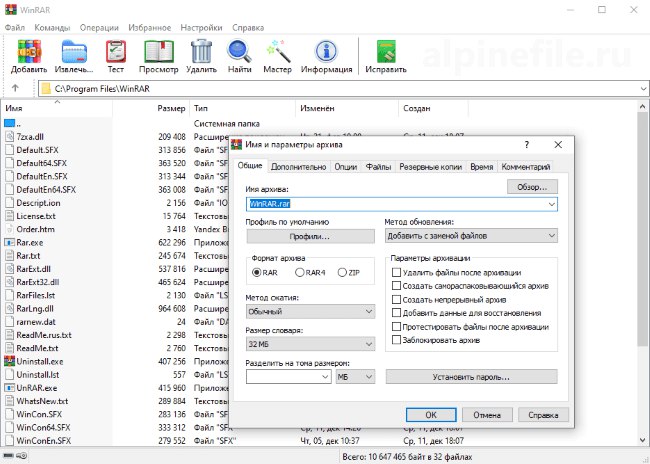Select the RAR4 format radio button

point(299,272)
